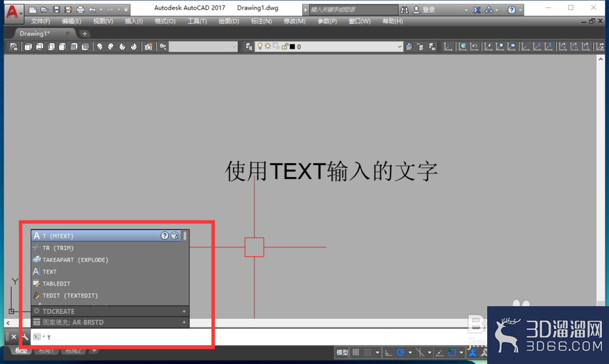Click the 登录 sign-in button

click(x=424, y=10)
